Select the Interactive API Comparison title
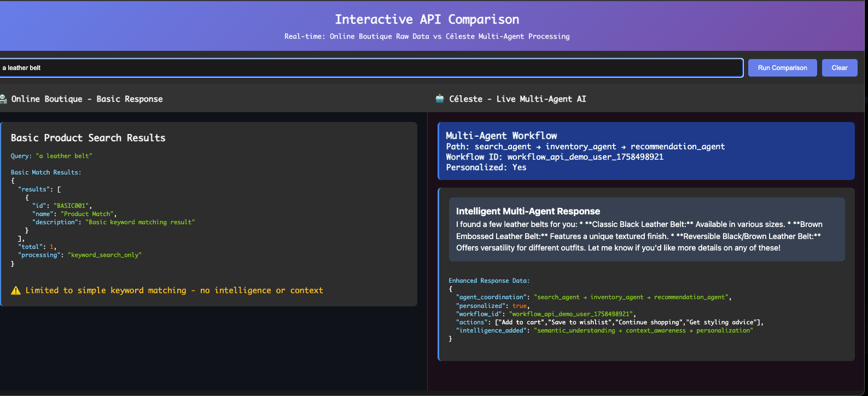Screen dimensions: 868x396 click(427, 20)
